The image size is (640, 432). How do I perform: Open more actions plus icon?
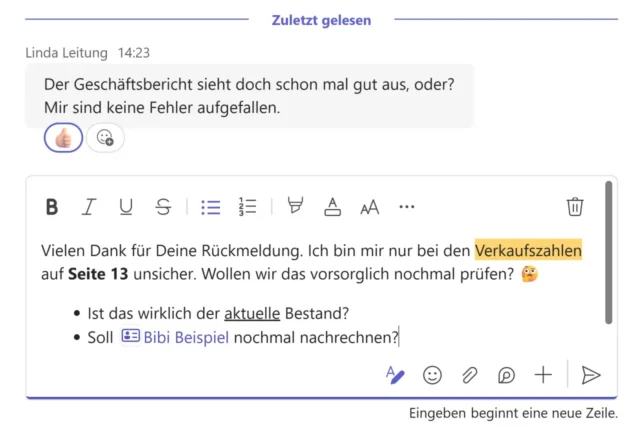(x=543, y=374)
